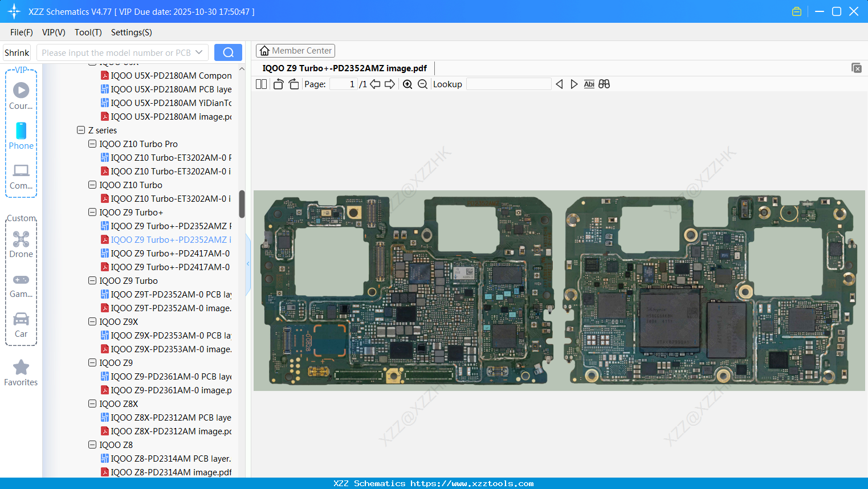Viewport: 868px width, 489px height.
Task: Collapse the IQOO Z10 Turbo node
Action: 92,185
